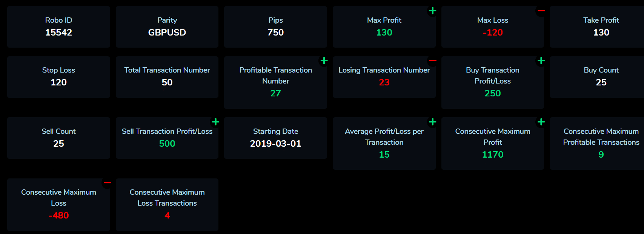Viewport: 644px width, 234px height.
Task: Click plus icon on Profitable Transaction Number card
Action: [324, 60]
